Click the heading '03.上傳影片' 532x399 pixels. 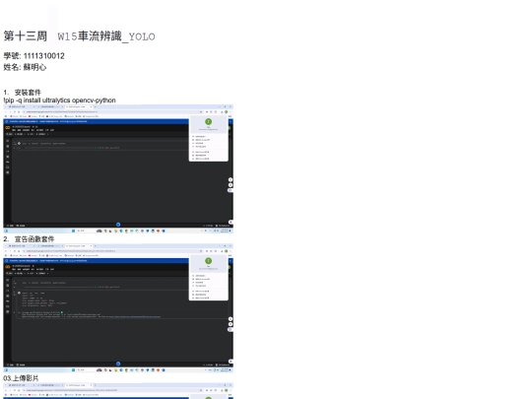pyautogui.click(x=21, y=378)
